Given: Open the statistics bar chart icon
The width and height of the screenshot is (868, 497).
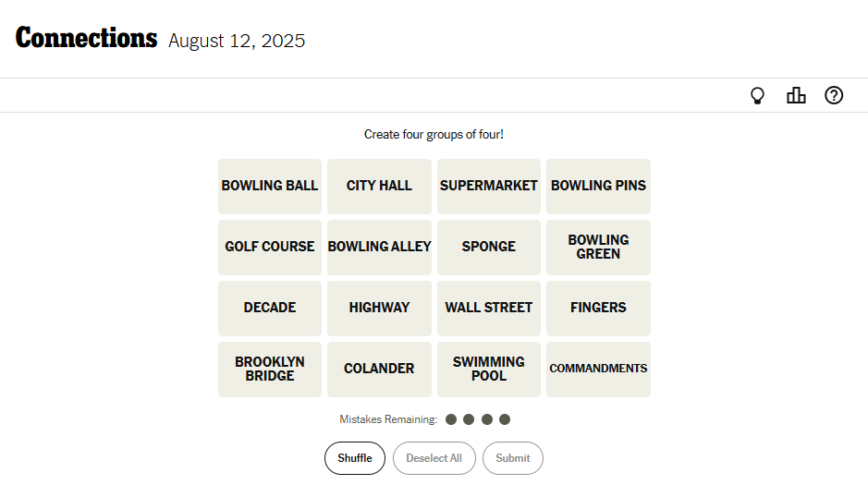Looking at the screenshot, I should [796, 95].
